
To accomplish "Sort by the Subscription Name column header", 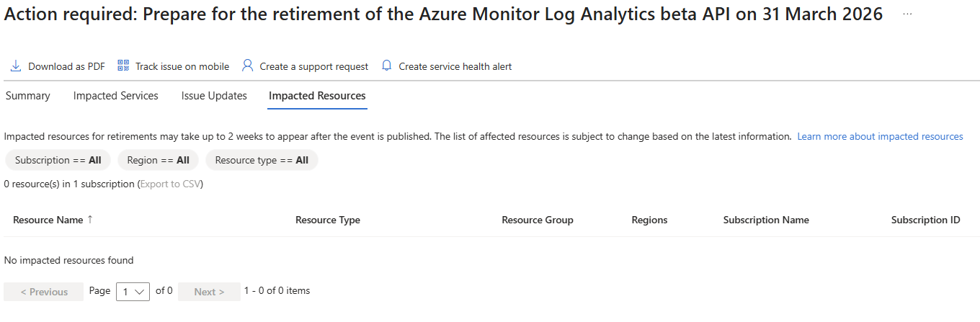I will (x=765, y=220).
